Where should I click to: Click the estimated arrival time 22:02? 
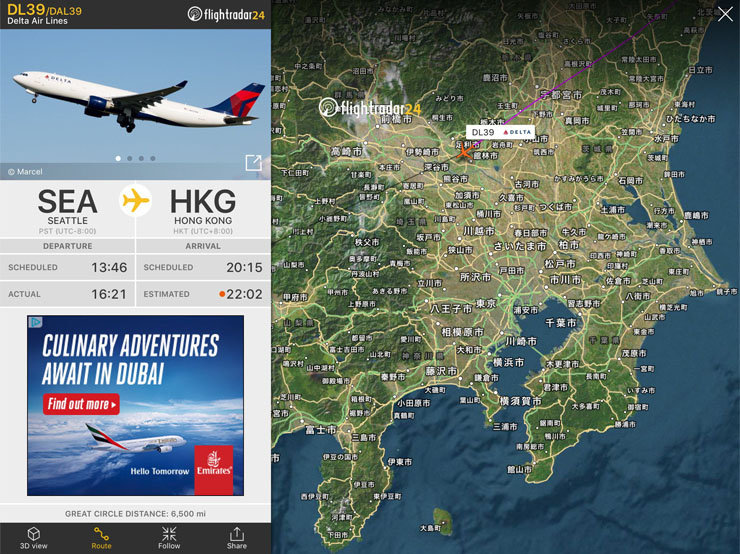[244, 294]
